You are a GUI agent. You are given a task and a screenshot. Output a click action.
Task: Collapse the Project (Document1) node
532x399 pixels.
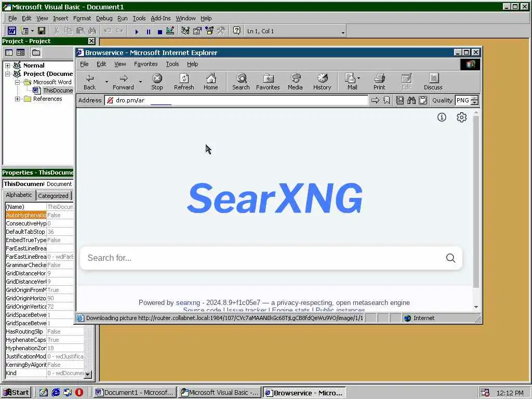point(7,74)
